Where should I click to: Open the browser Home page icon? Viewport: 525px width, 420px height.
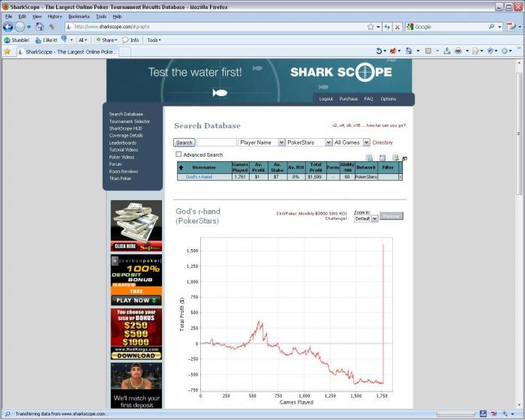point(40,26)
